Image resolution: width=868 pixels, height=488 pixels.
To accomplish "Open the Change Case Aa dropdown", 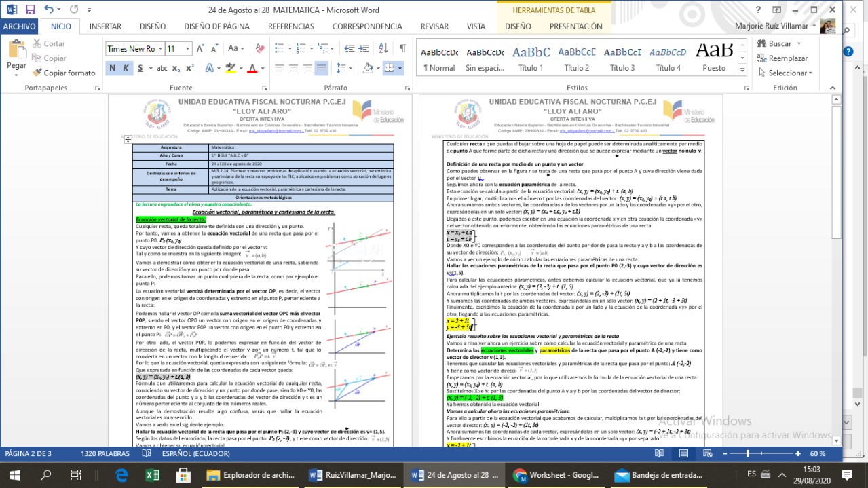I will 236,48.
